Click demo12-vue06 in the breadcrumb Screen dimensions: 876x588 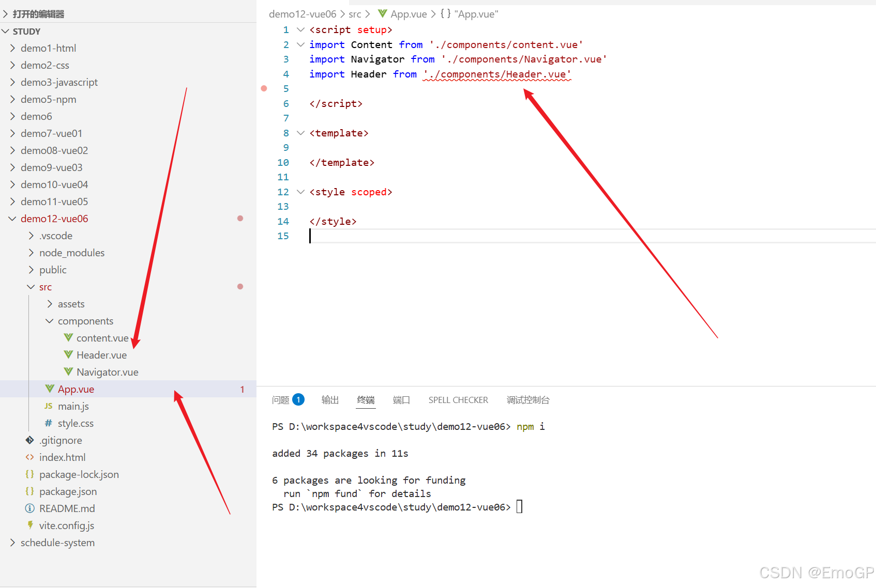pos(303,14)
